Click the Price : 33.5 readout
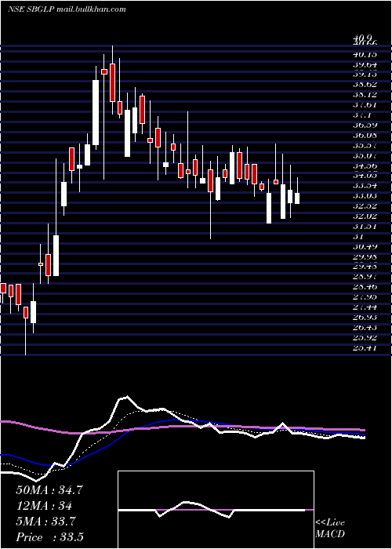The width and height of the screenshot is (392, 549). [x=49, y=537]
